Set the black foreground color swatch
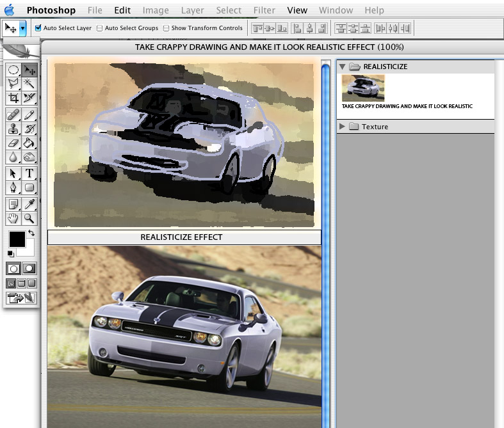 (17, 239)
